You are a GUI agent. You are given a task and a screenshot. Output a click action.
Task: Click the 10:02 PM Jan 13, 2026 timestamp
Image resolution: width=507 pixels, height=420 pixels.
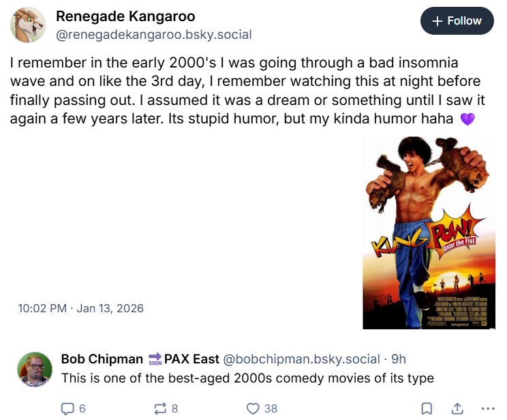pos(81,308)
